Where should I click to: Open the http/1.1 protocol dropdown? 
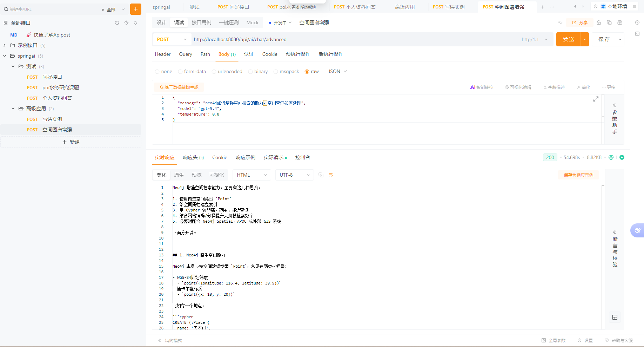click(x=535, y=39)
